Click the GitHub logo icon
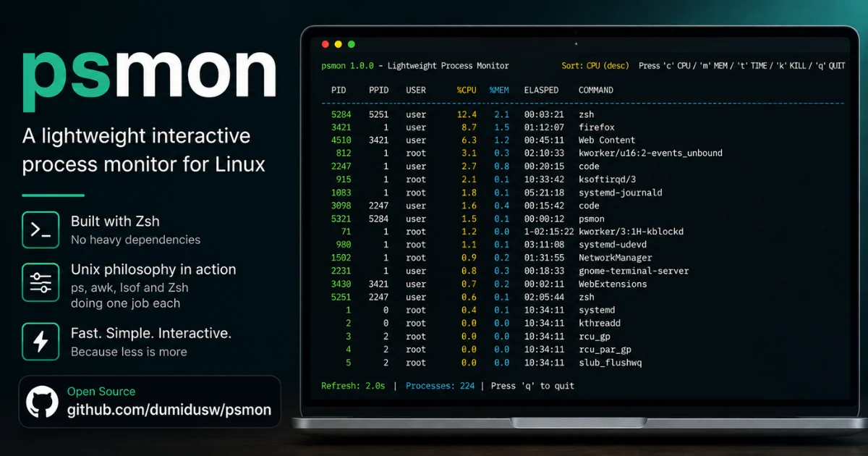868x456 pixels. tap(42, 402)
